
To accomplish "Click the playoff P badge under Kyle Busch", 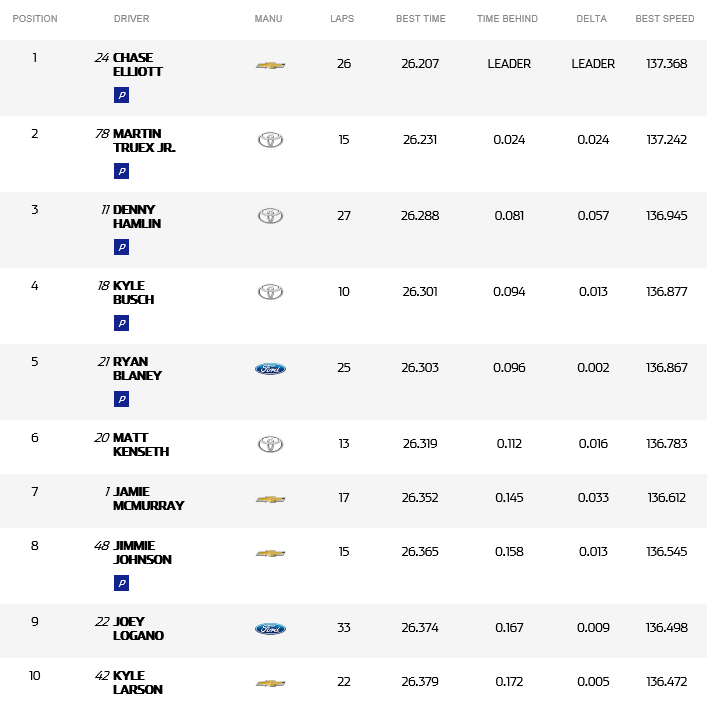I will [x=121, y=323].
